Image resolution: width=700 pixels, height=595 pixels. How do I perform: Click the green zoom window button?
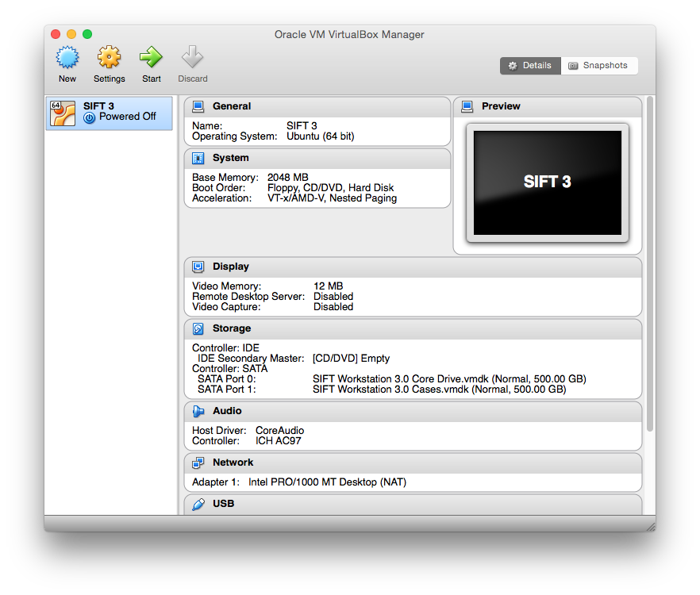[87, 34]
